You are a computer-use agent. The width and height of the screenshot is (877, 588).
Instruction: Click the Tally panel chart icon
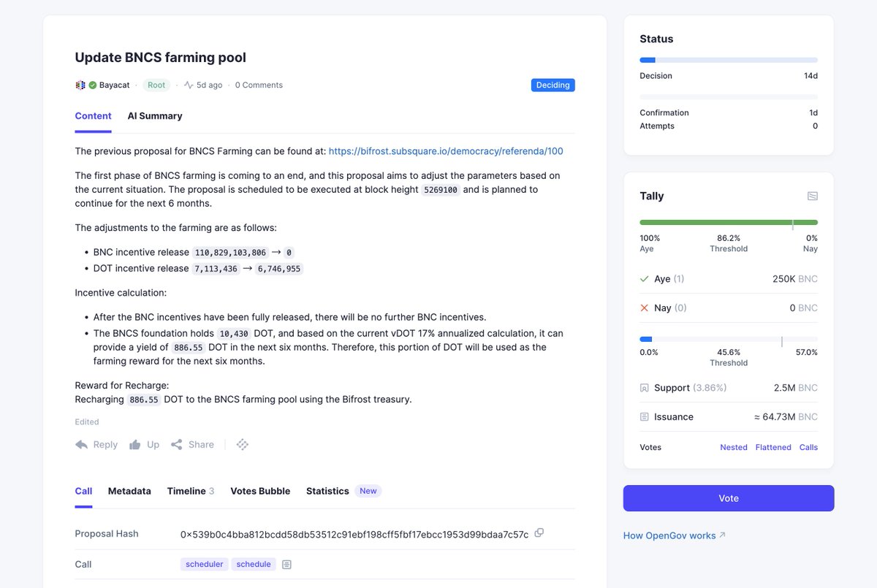pyautogui.click(x=812, y=196)
